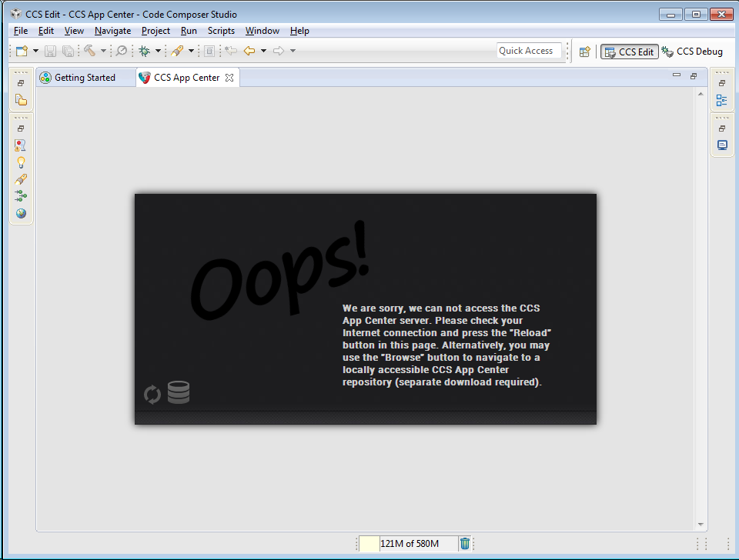Image resolution: width=739 pixels, height=560 pixels.
Task: Open the Edit menu
Action: coord(46,31)
